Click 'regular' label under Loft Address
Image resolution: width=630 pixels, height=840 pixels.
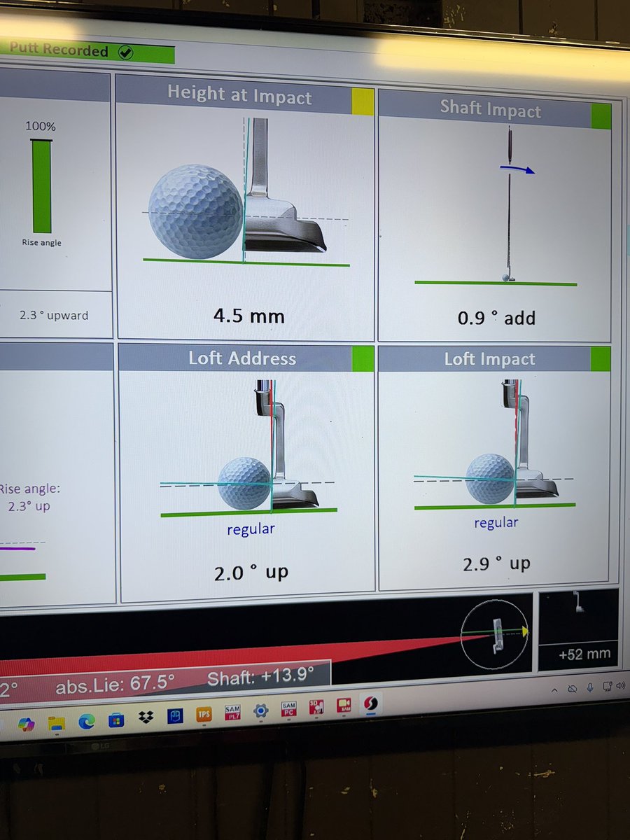point(251,529)
